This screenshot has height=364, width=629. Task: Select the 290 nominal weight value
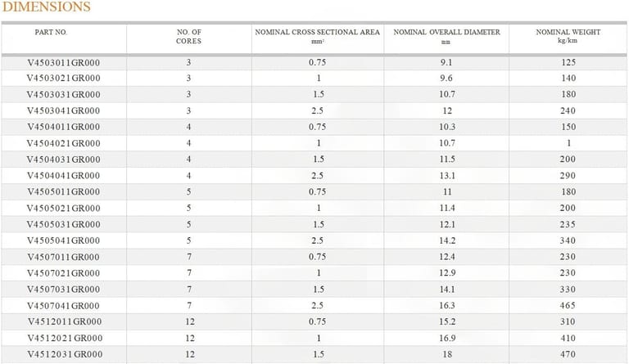point(568,176)
